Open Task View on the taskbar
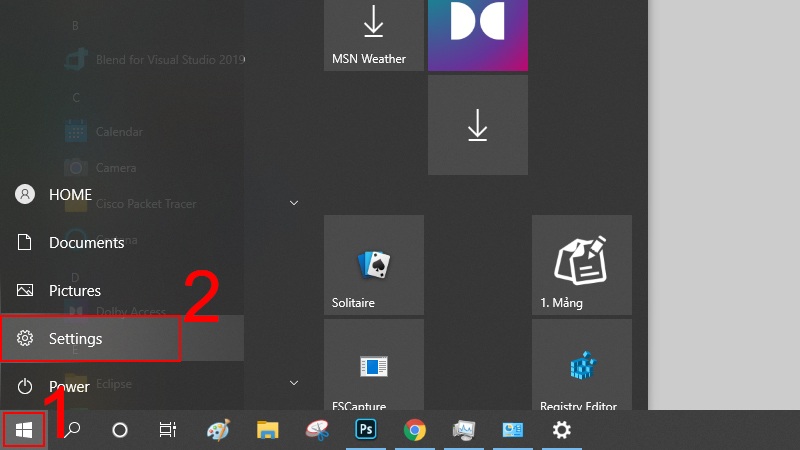The image size is (800, 450). 168,430
